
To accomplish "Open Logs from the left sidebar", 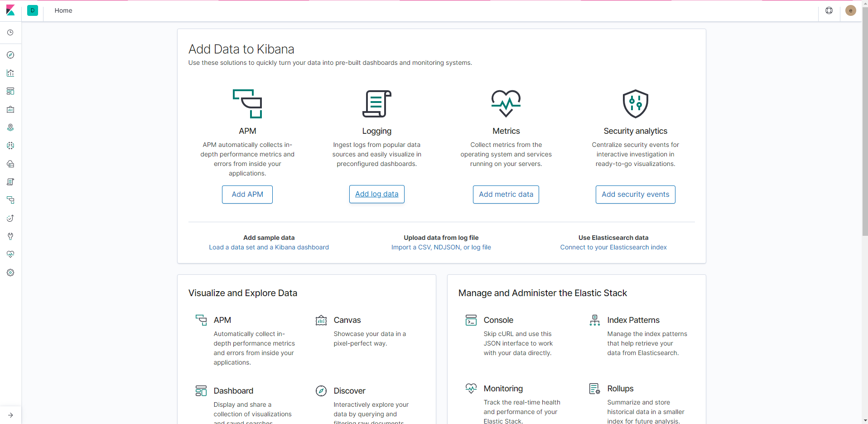I will pos(10,182).
